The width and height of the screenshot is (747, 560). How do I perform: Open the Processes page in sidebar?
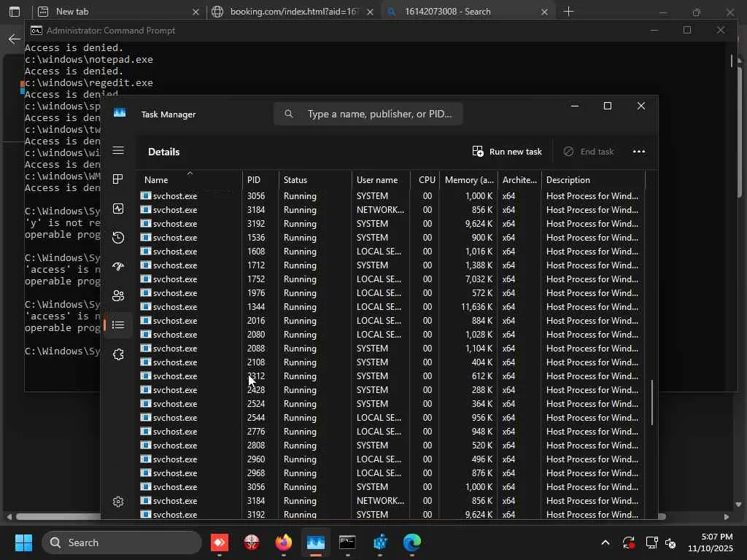coord(118,179)
